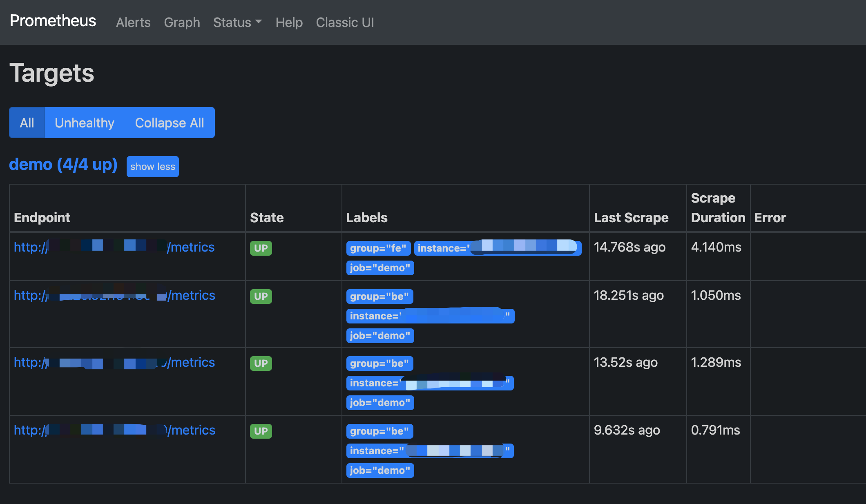Open the endpoint link scraped 14.768s ago
This screenshot has height=504, width=866.
114,247
